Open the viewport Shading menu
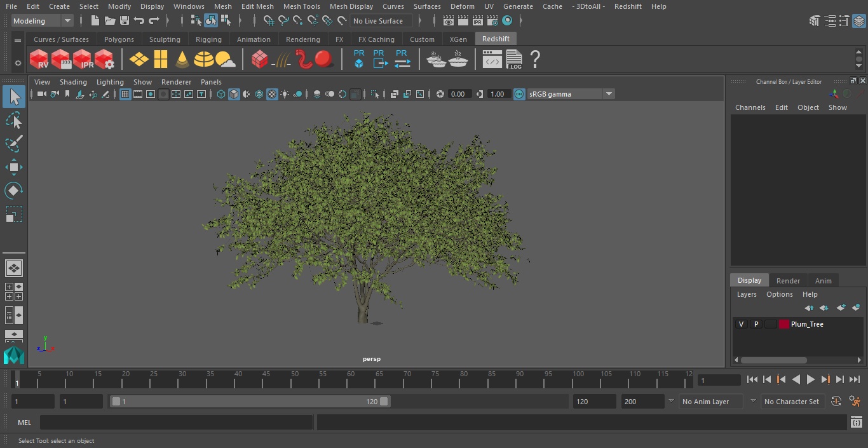 coord(73,82)
